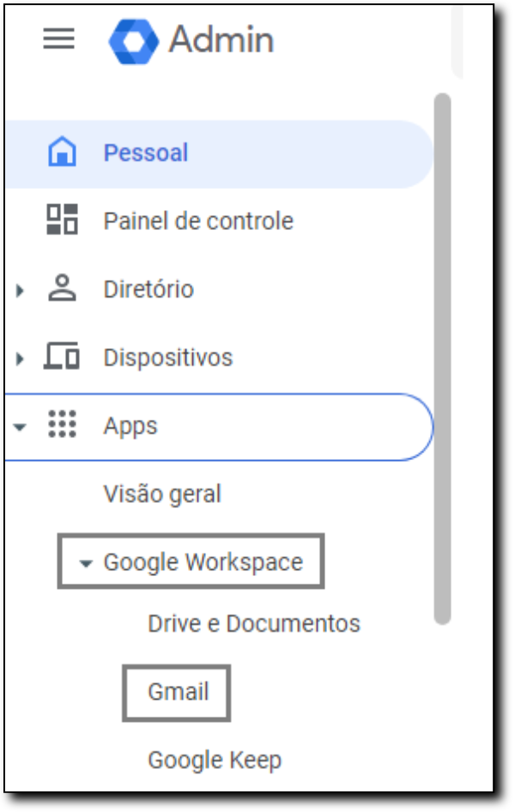Click the Google Admin hexagon logo
515x812 pixels.
(134, 41)
